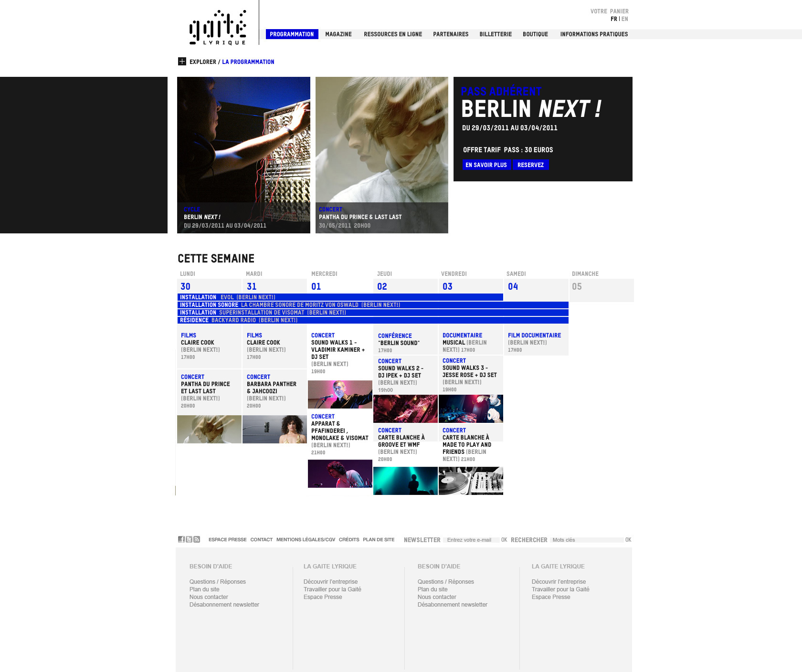Click the Gaîté Lyrique logo

coord(218,27)
